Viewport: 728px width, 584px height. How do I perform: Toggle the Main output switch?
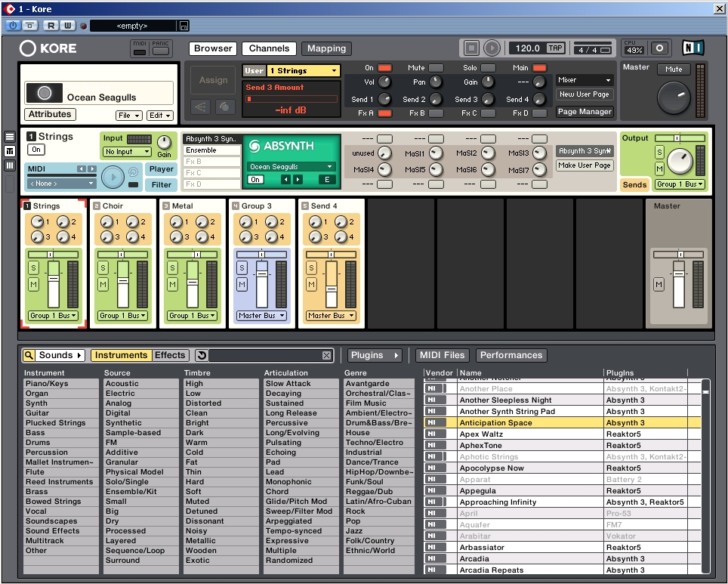tap(539, 68)
